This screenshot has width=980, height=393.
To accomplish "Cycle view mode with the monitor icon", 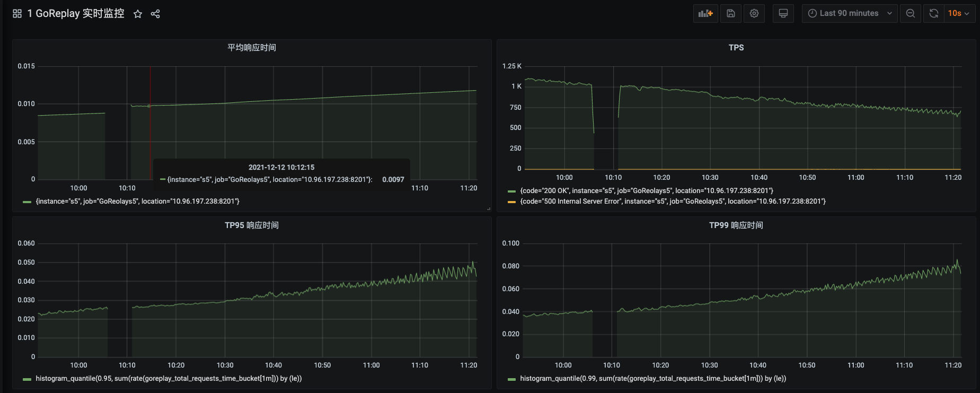I will (783, 13).
